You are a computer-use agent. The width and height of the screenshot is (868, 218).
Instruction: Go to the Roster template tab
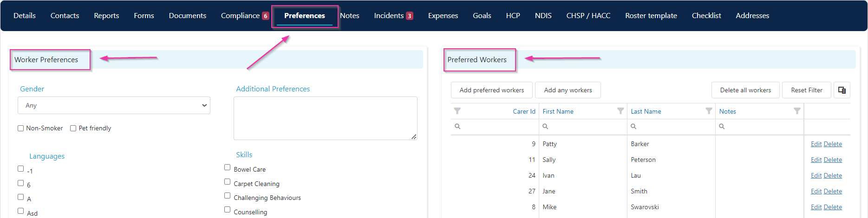coord(651,16)
